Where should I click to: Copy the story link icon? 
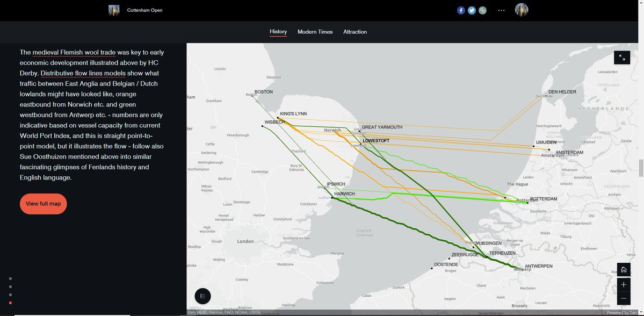[x=482, y=10]
